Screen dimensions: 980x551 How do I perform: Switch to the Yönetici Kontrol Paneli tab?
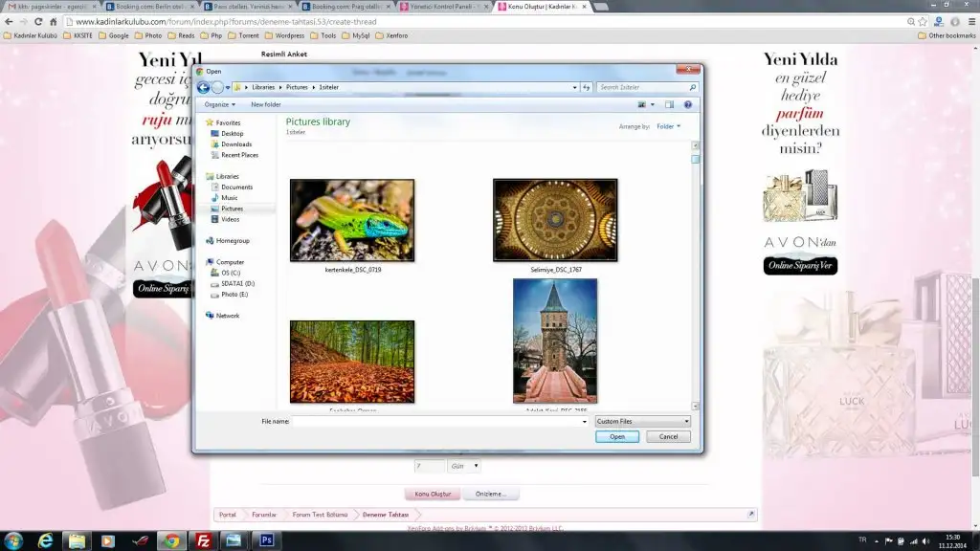(x=444, y=7)
